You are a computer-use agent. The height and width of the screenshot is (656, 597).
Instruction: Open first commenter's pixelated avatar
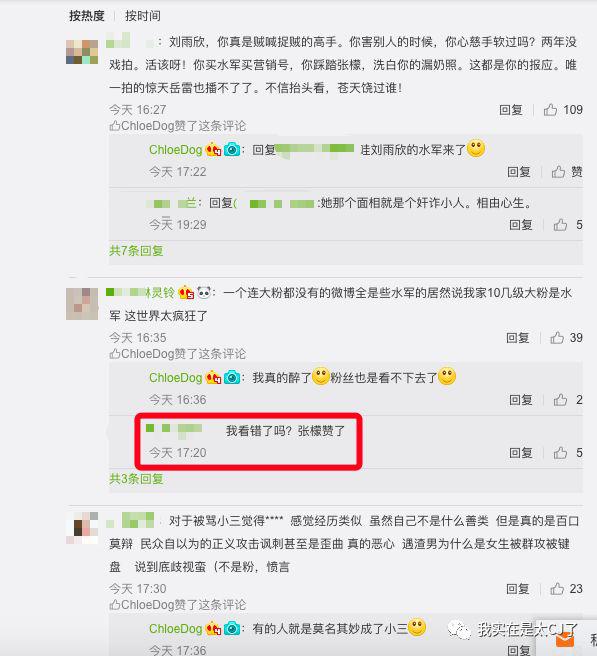click(x=82, y=52)
